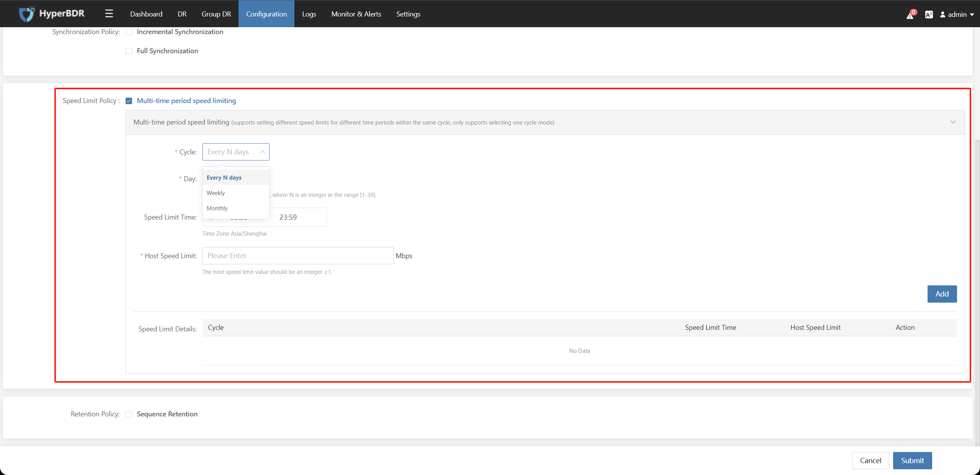Image resolution: width=980 pixels, height=475 pixels.
Task: Click the HyperBDR shield logo
Action: click(x=27, y=14)
